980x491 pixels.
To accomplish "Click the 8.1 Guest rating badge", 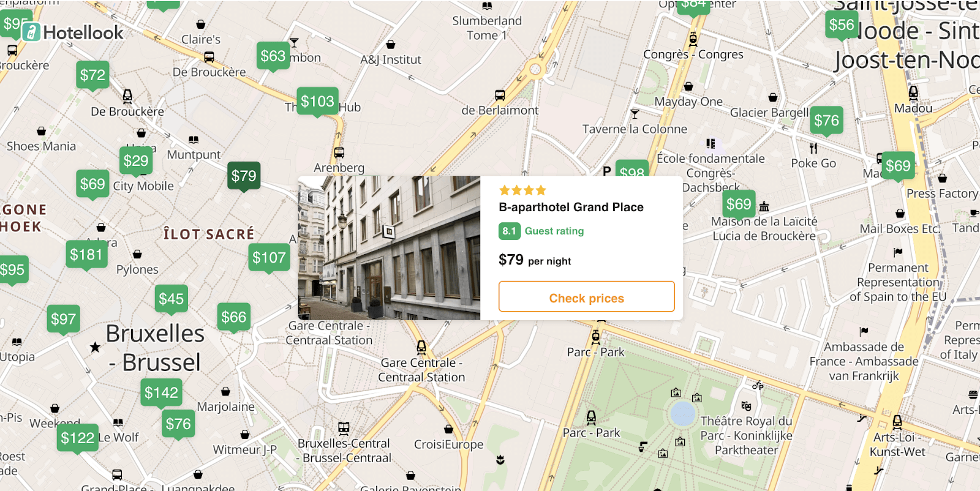I will point(509,231).
